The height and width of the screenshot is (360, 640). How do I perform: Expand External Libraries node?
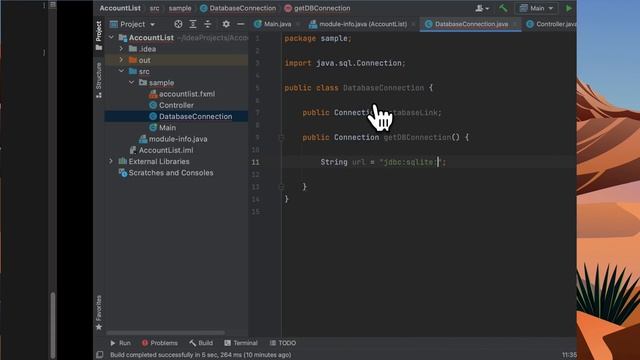tap(111, 161)
